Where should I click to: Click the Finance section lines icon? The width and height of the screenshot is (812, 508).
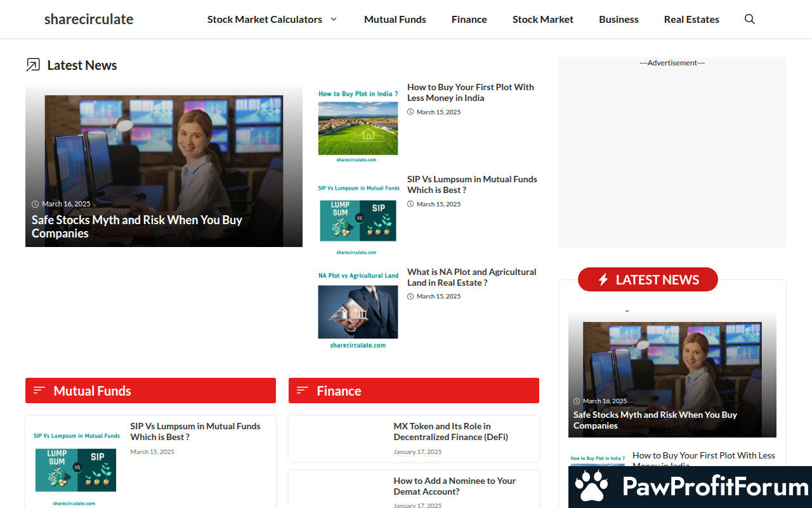point(303,391)
